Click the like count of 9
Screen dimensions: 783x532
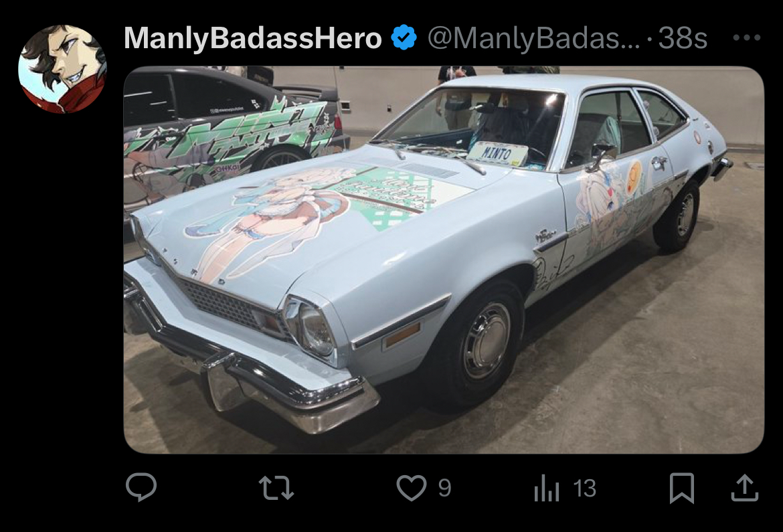(444, 488)
